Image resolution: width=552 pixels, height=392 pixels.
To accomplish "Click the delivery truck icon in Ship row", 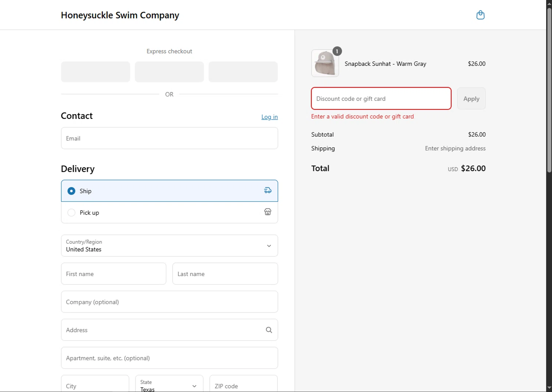I will pos(268,190).
